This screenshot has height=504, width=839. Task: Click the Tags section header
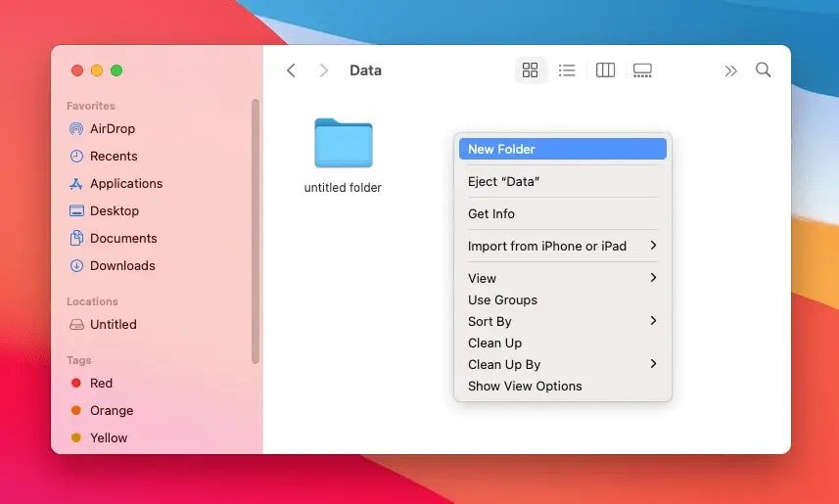(x=78, y=360)
